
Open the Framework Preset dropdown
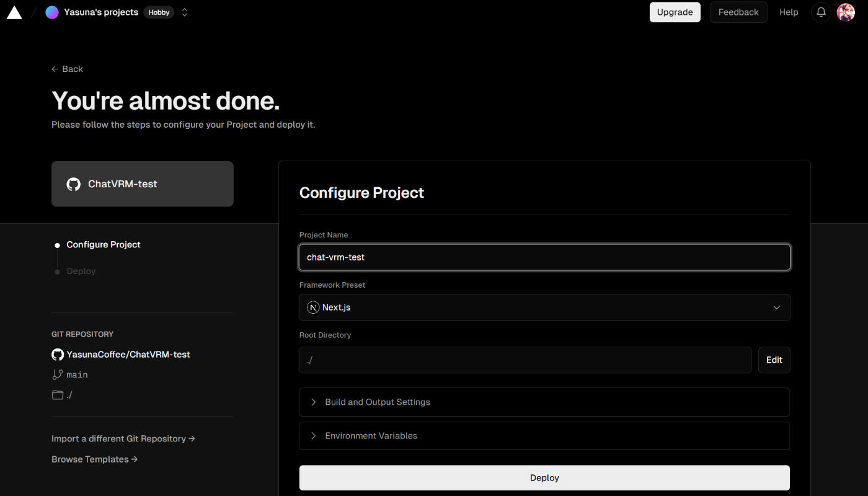pos(544,308)
